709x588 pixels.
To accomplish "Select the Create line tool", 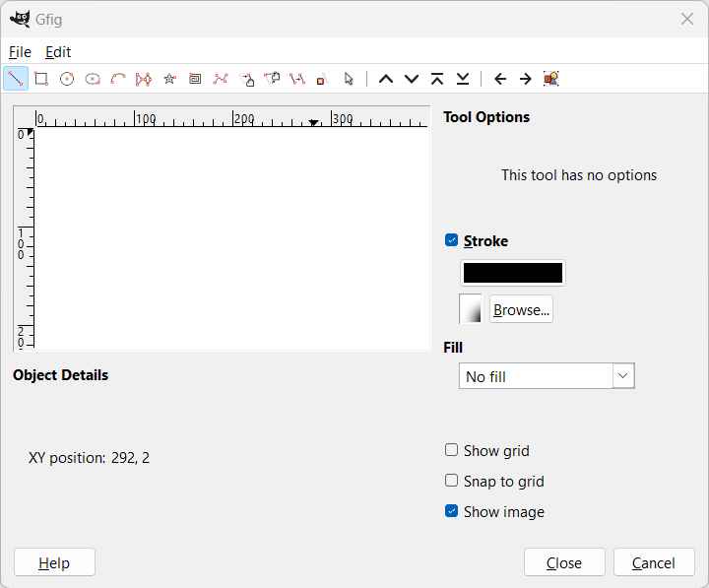I will pyautogui.click(x=16, y=79).
